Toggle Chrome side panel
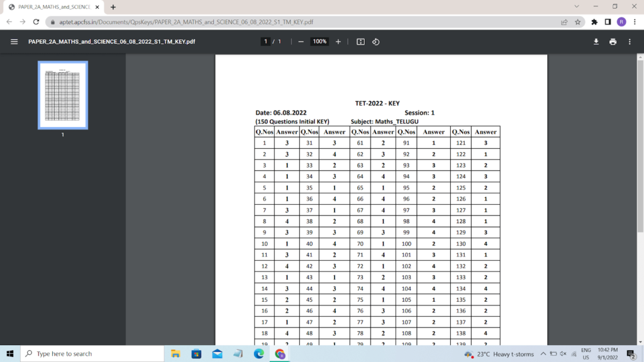644x362 pixels. [608, 22]
